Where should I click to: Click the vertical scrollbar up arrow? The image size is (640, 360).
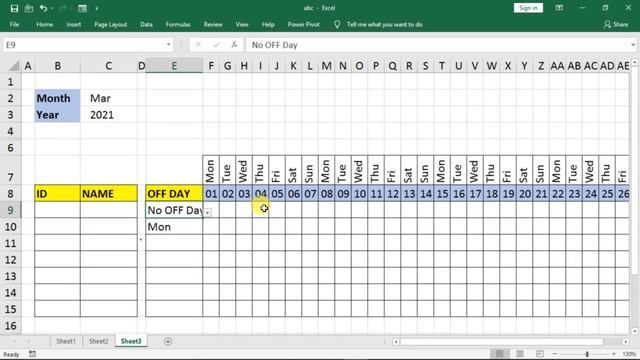click(x=635, y=62)
